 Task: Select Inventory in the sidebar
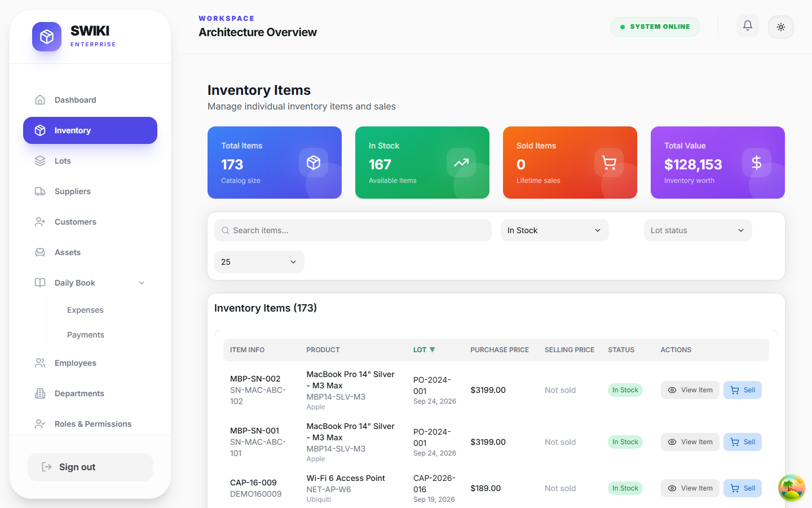point(90,130)
